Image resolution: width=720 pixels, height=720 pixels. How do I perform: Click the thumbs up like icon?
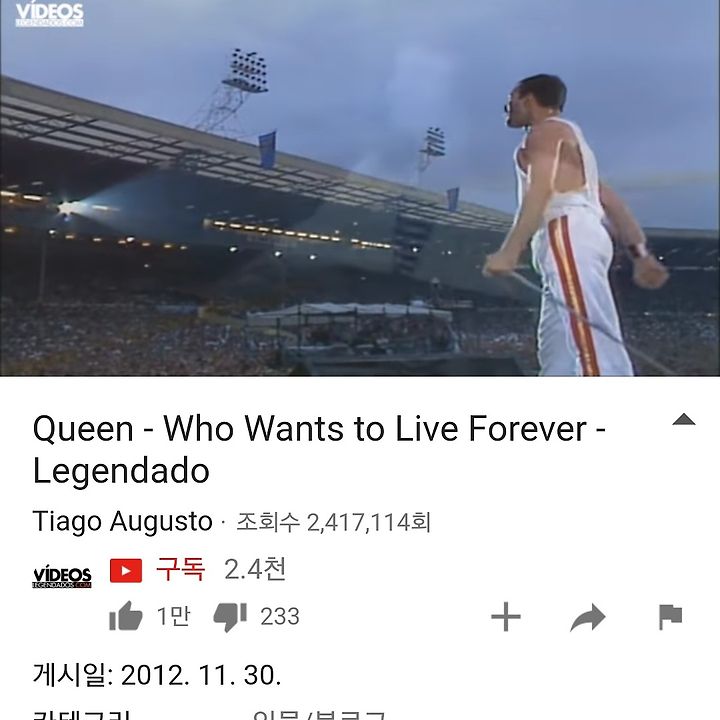click(126, 616)
